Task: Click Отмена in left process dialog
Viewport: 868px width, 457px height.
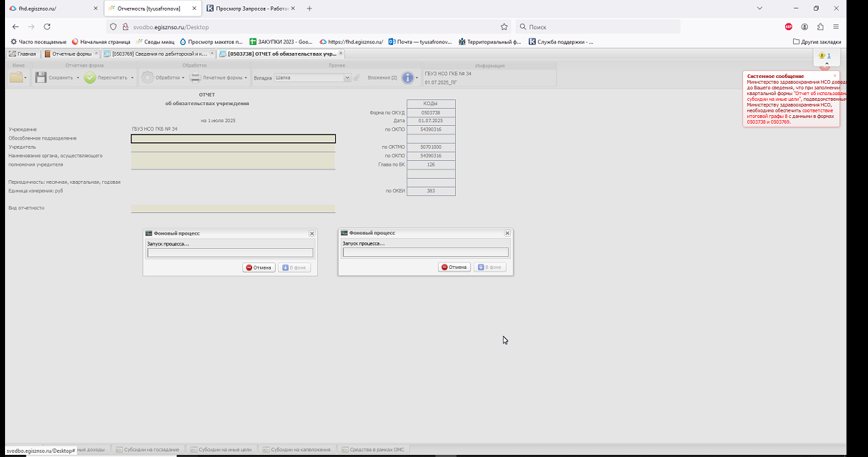Action: [259, 267]
